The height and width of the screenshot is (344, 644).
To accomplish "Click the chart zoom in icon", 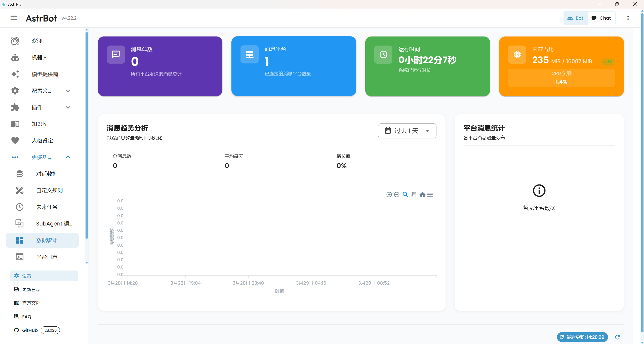I will tap(389, 195).
